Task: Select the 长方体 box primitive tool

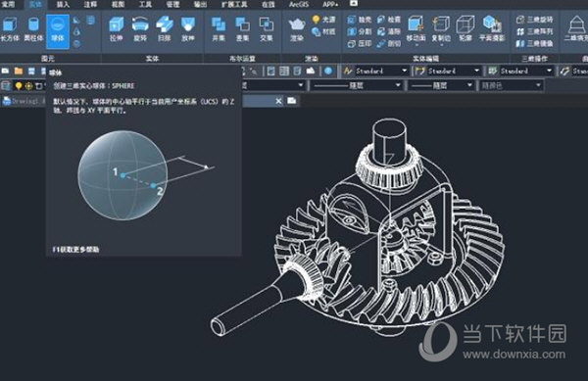Action: point(10,28)
